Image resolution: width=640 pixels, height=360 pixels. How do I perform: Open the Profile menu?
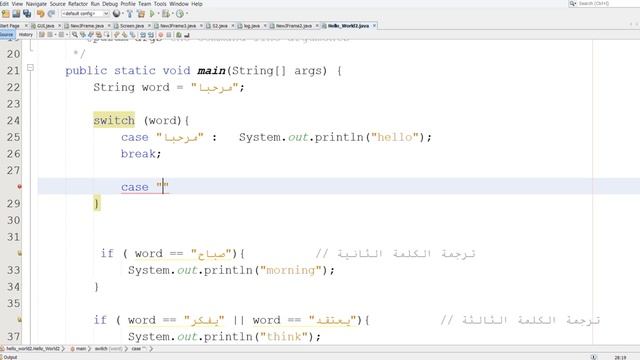pos(128,4)
